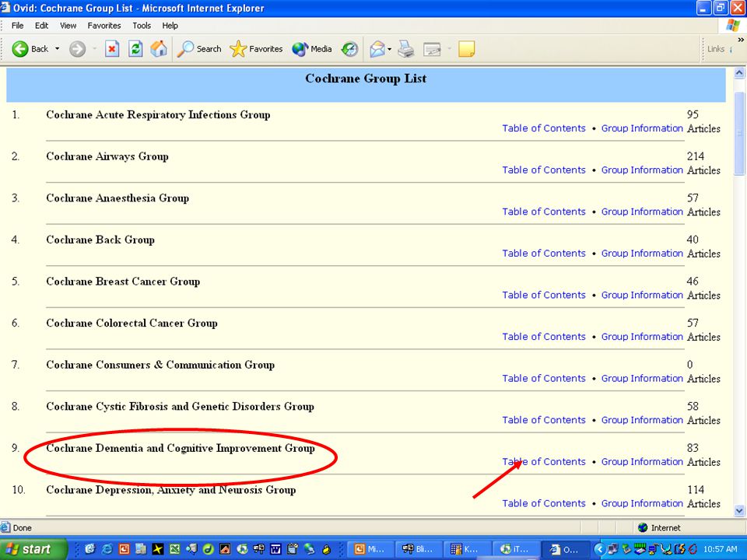
Task: Open the Back button history dropdown
Action: point(57,48)
